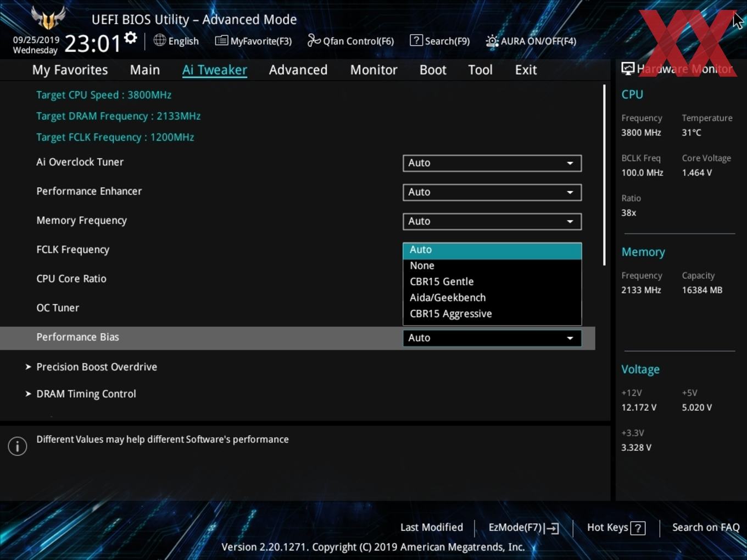The width and height of the screenshot is (747, 560).
Task: Open the Tool tab
Action: [x=480, y=70]
